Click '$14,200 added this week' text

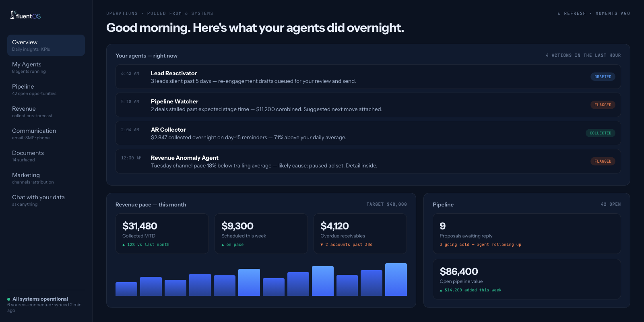click(x=471, y=290)
